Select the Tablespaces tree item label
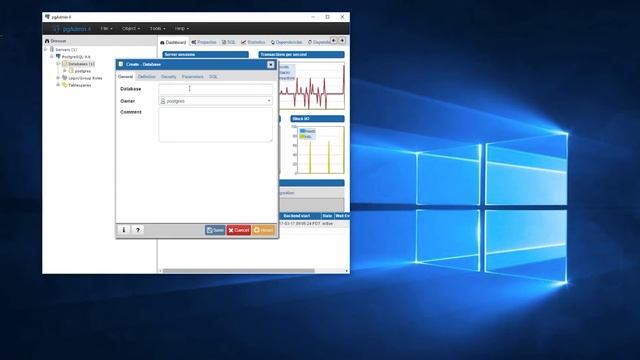 click(80, 85)
